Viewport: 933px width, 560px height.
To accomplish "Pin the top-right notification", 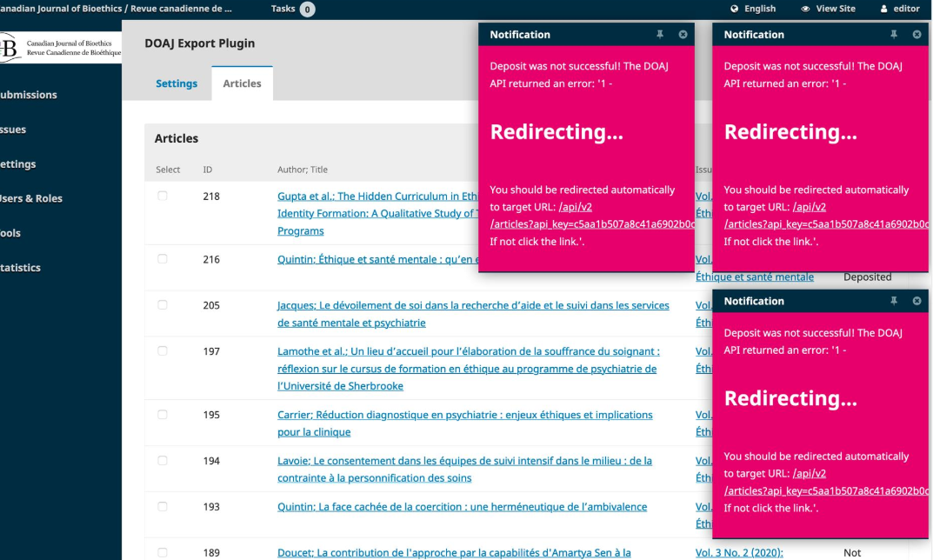I will [894, 35].
